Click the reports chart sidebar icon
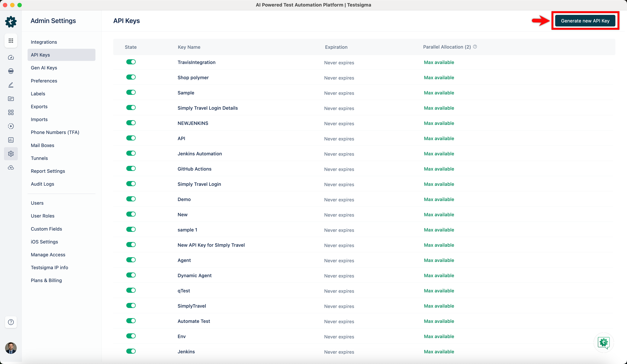Screen dimensions: 627x364 11,140
